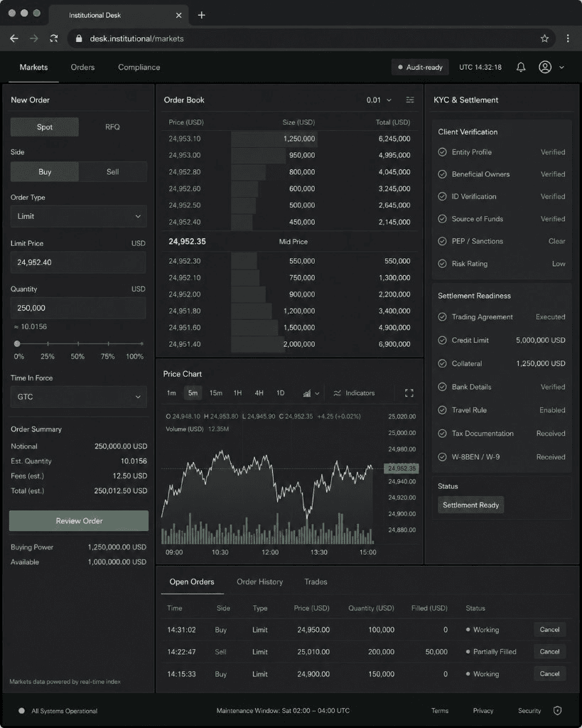Image resolution: width=582 pixels, height=728 pixels.
Task: Select Spot order mode
Action: (45, 127)
